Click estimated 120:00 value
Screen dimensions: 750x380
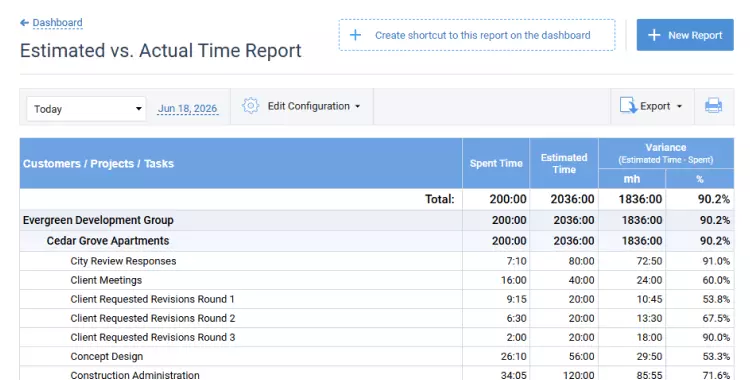(x=579, y=375)
